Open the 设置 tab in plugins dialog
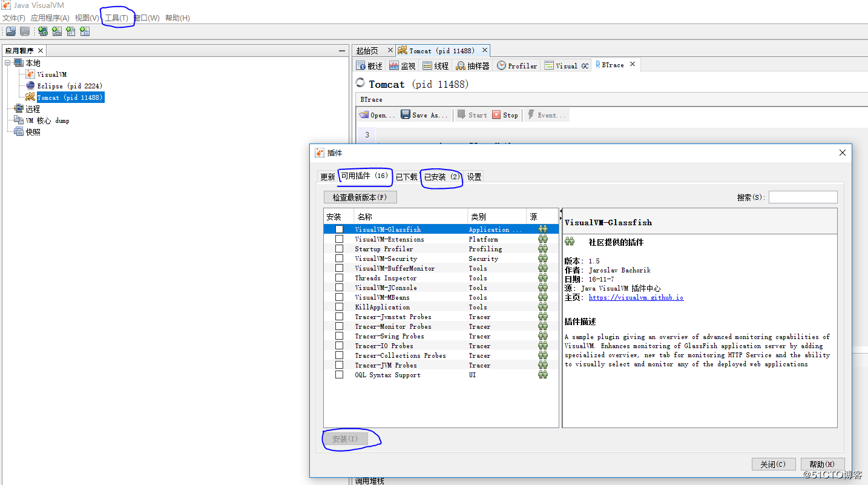This screenshot has height=485, width=868. click(x=475, y=177)
